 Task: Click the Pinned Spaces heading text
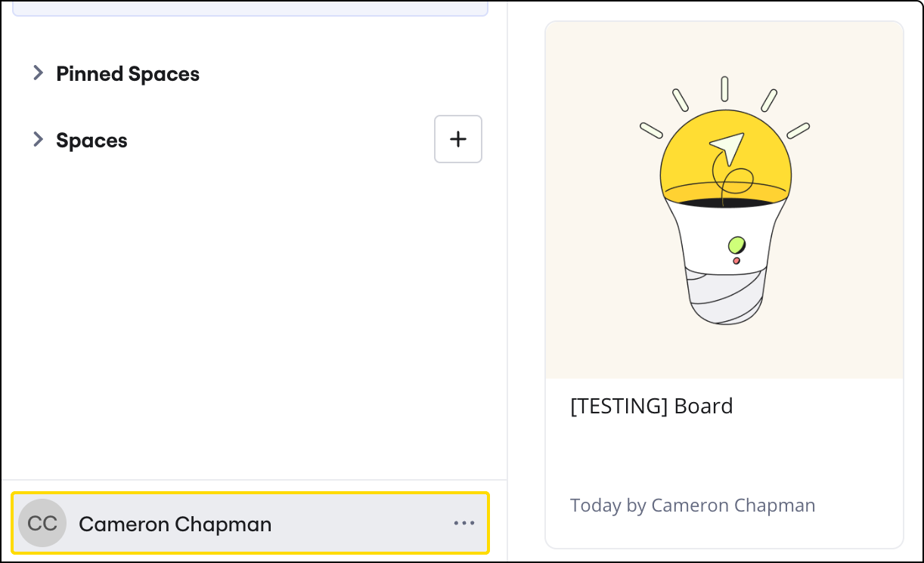pos(128,74)
